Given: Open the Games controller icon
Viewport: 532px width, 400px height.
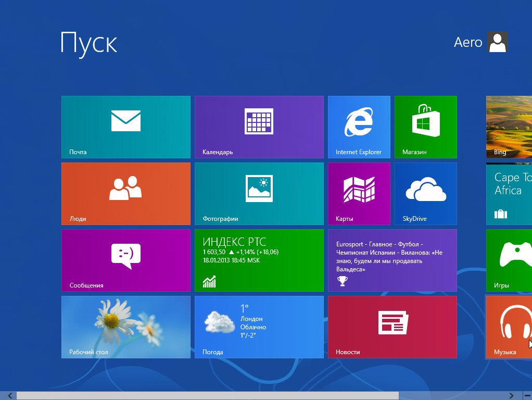Looking at the screenshot, I should 516,255.
